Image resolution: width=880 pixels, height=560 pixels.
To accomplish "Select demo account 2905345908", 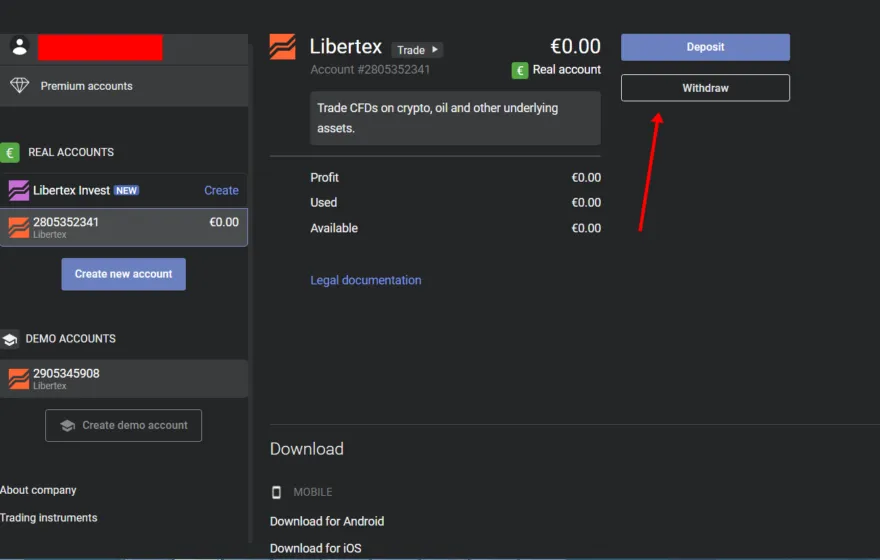I will [x=124, y=379].
